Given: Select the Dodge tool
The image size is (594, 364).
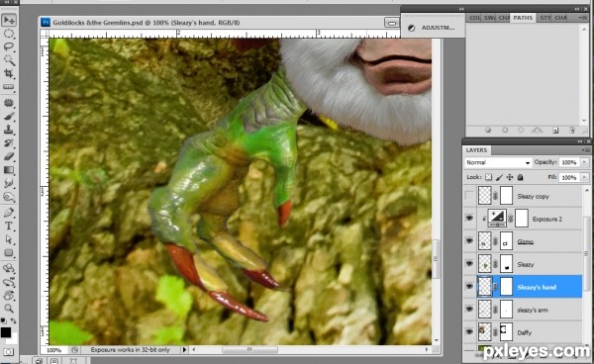Looking at the screenshot, I should point(9,197).
